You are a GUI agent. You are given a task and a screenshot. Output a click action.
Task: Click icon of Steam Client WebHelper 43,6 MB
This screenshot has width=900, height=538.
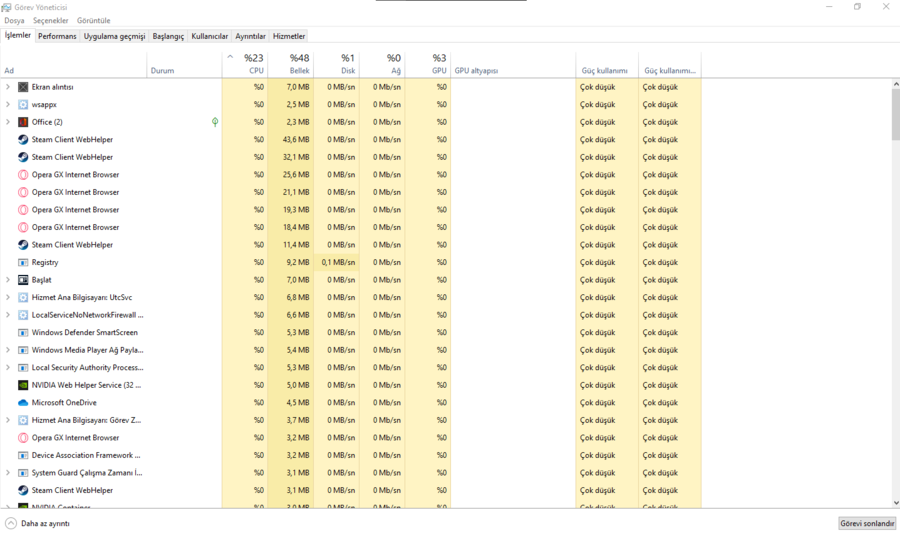(23, 140)
